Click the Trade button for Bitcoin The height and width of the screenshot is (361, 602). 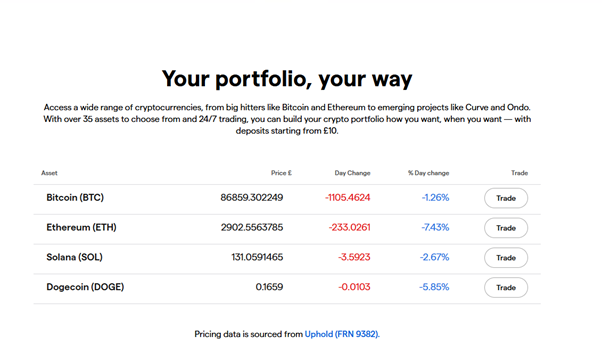(x=506, y=198)
